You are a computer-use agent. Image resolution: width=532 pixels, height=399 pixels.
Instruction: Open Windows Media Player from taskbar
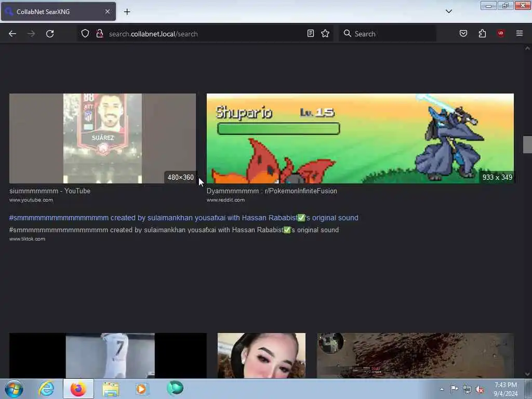142,389
